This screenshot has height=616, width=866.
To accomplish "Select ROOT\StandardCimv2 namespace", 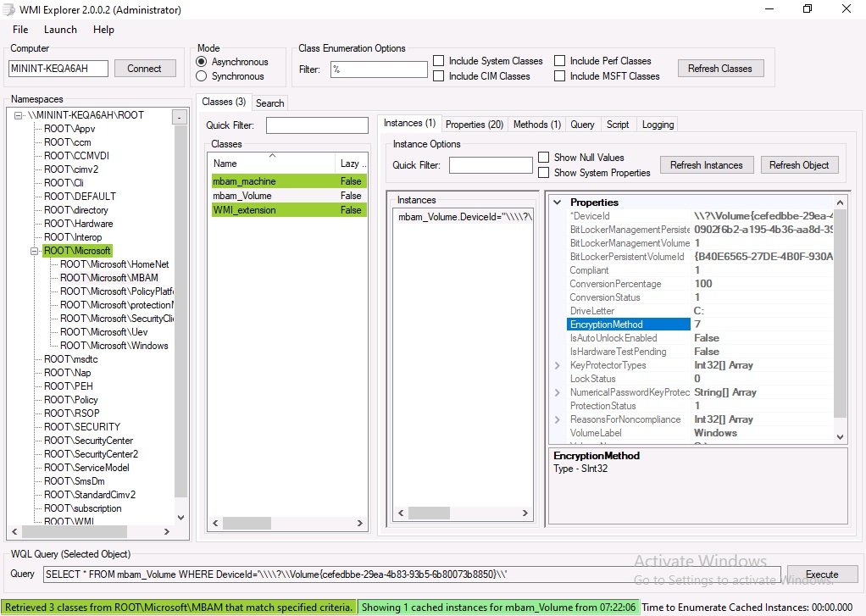I will 90,495.
